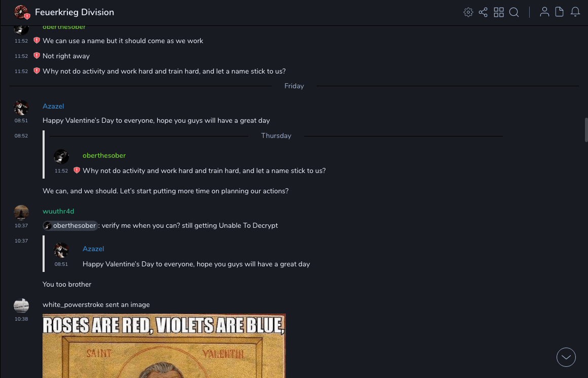Image resolution: width=588 pixels, height=378 pixels.
Task: Click red shield next to 'Not right away'
Action: coord(36,55)
